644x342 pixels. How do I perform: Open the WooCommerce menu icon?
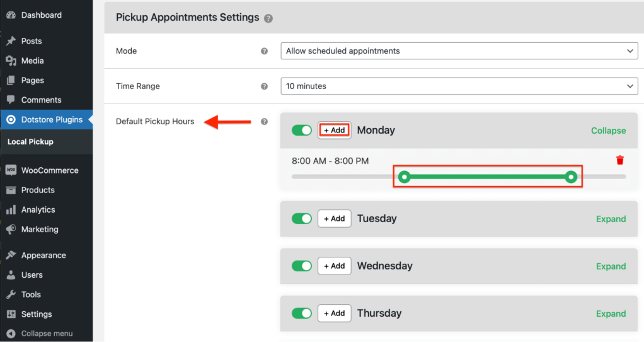(x=11, y=170)
